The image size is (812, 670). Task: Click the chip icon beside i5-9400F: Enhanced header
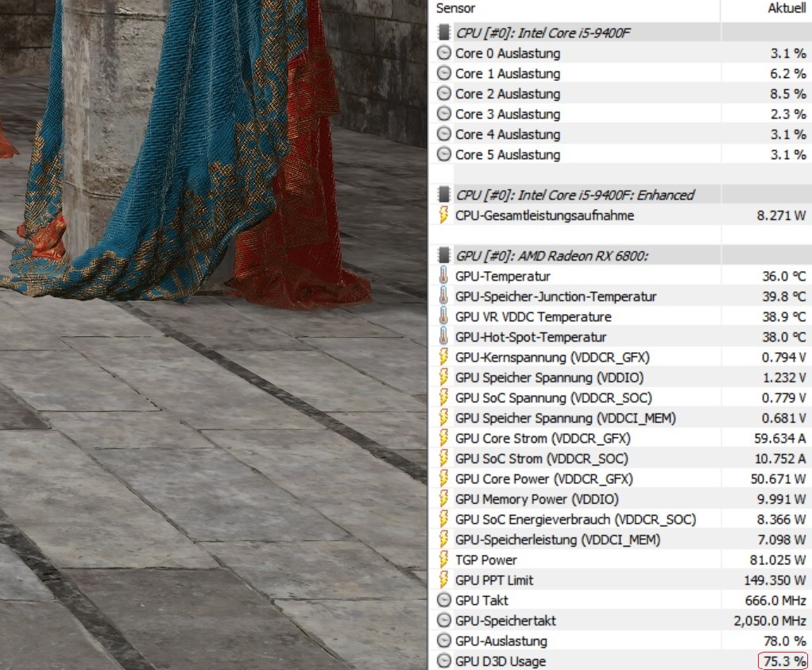coord(444,194)
